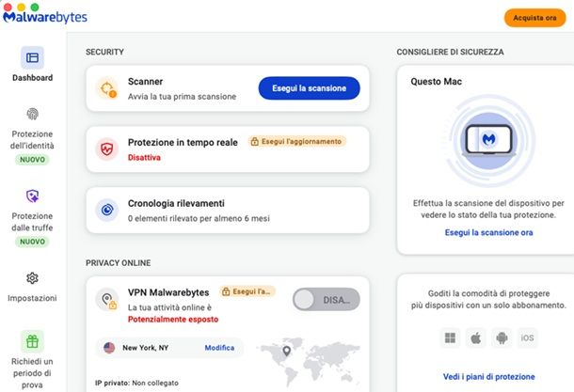This screenshot has height=392, width=574.
Task: Click the VPN location pin lock icon
Action: [x=107, y=300]
